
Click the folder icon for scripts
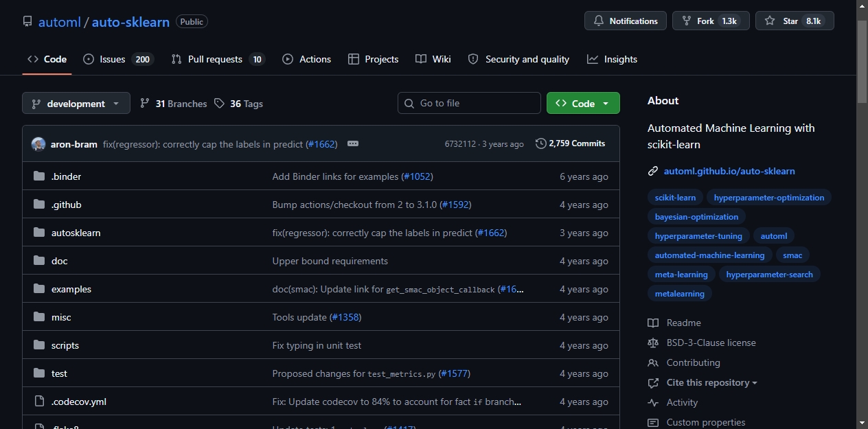click(39, 345)
